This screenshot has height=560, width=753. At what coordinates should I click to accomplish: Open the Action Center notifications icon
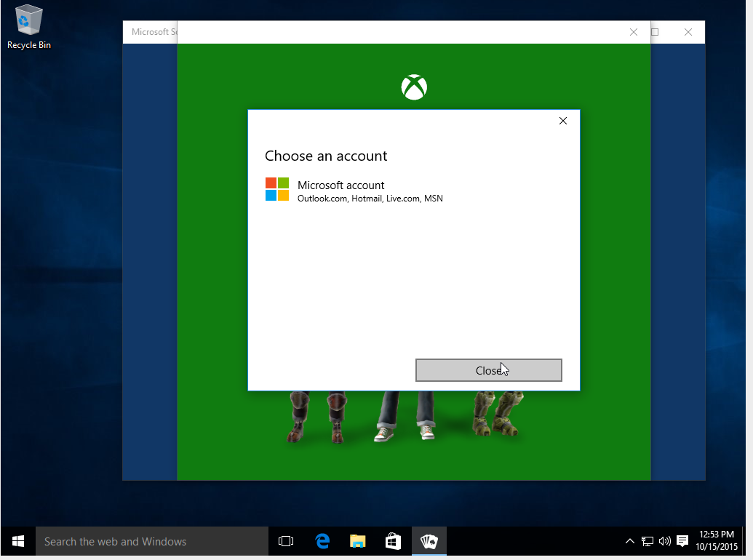pos(682,541)
